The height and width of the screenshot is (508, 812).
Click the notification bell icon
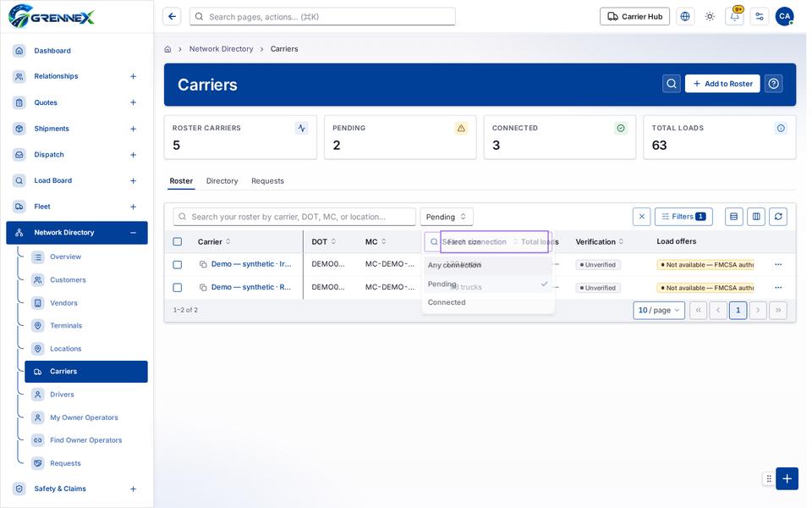click(x=734, y=17)
